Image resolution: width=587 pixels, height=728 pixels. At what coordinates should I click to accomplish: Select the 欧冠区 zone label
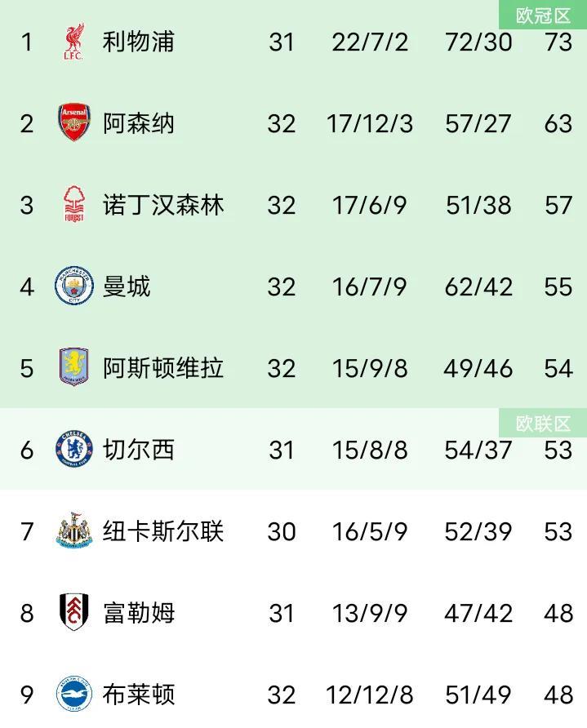coord(543,16)
